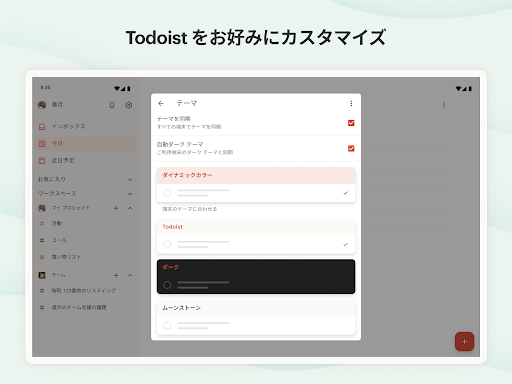Screen dimensions: 512x384
Task: Add project to チーム workspace
Action: click(116, 275)
